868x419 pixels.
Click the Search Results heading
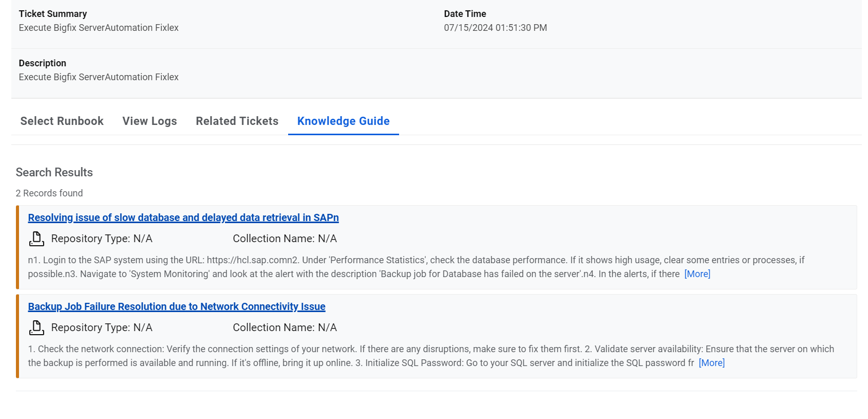pyautogui.click(x=54, y=172)
